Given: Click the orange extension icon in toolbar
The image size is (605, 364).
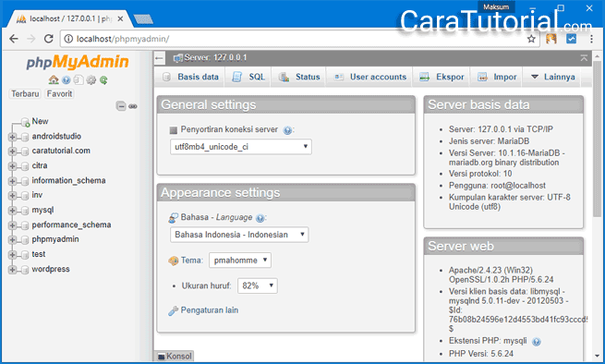Looking at the screenshot, I should [551, 39].
